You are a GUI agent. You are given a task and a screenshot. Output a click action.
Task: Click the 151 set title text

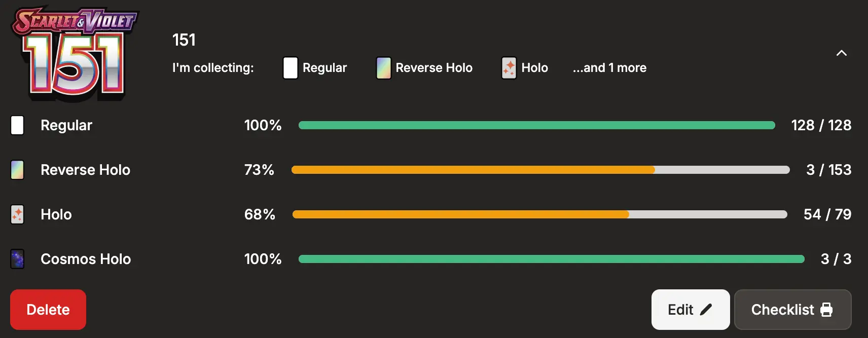point(184,40)
